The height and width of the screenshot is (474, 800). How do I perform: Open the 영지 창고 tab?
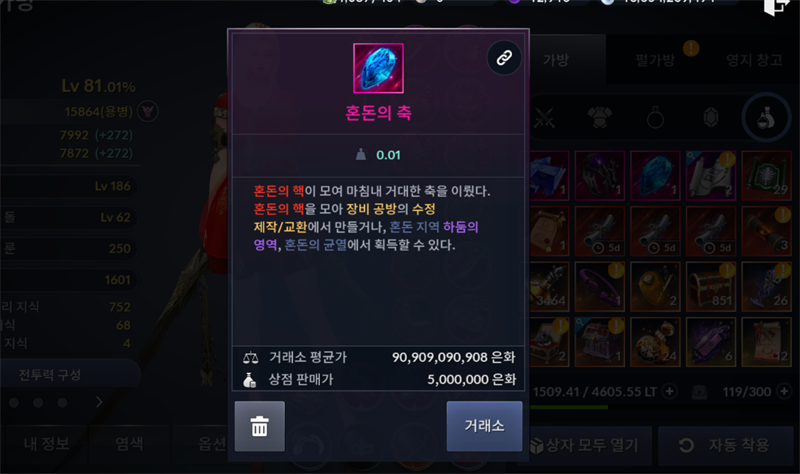click(x=754, y=60)
